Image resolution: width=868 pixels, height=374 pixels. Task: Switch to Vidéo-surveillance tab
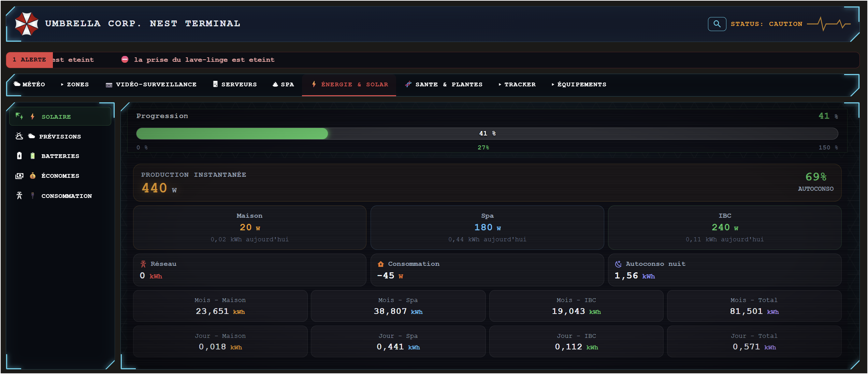tap(151, 84)
